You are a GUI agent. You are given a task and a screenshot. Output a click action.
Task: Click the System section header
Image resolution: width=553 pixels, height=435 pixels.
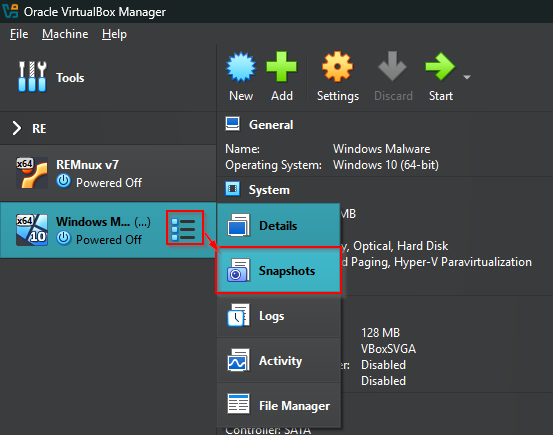pyautogui.click(x=269, y=190)
